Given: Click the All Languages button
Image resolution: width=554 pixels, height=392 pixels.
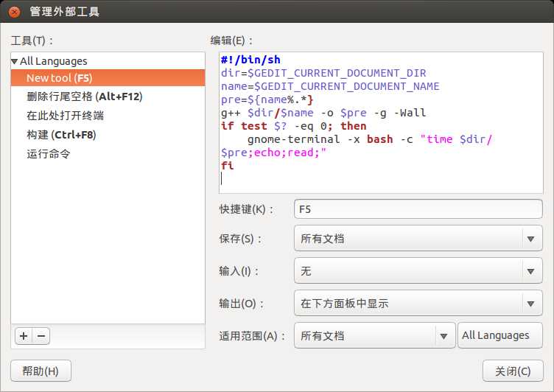Looking at the screenshot, I should point(500,335).
